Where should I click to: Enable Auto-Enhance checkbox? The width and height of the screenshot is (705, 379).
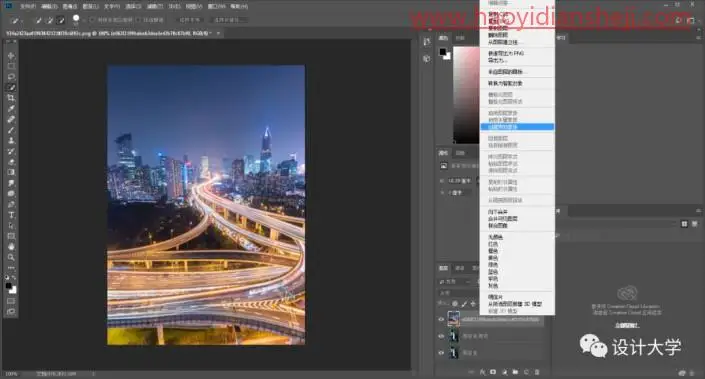(x=138, y=20)
